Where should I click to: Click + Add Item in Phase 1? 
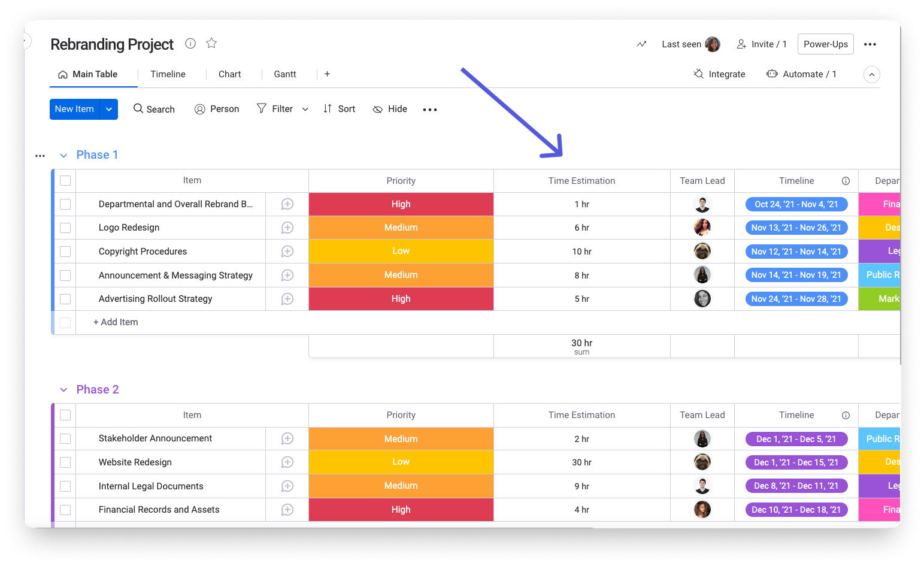coord(116,322)
